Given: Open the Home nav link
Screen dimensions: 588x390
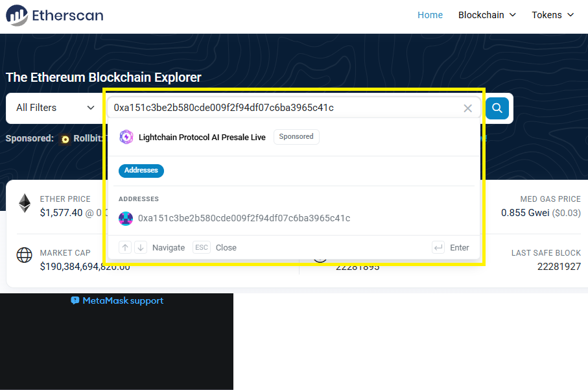Looking at the screenshot, I should (x=430, y=15).
